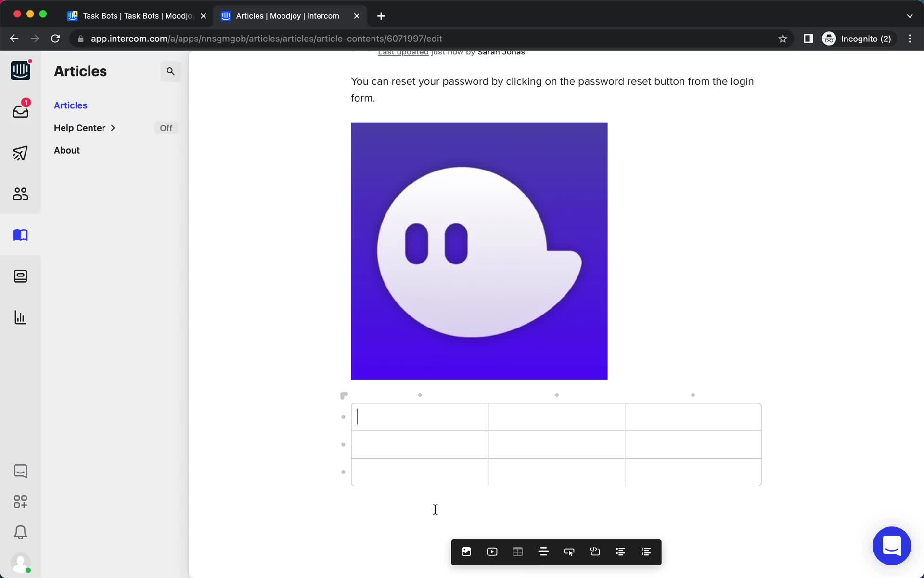Open the user profile avatar
The image size is (924, 578).
[x=20, y=563]
